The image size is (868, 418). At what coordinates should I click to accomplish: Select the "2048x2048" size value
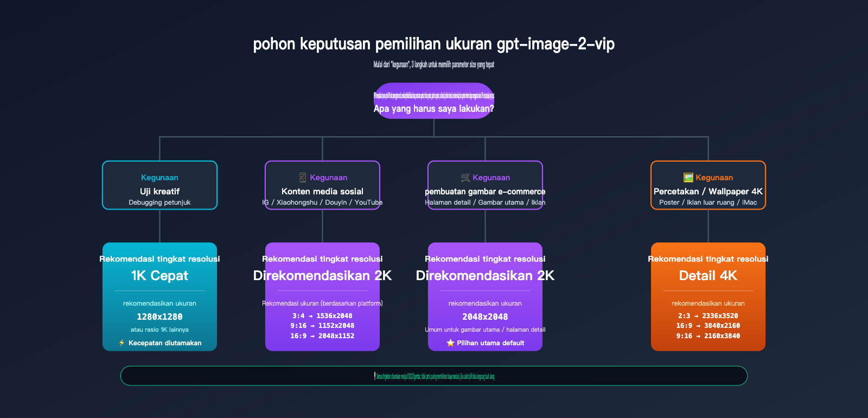[x=485, y=317]
